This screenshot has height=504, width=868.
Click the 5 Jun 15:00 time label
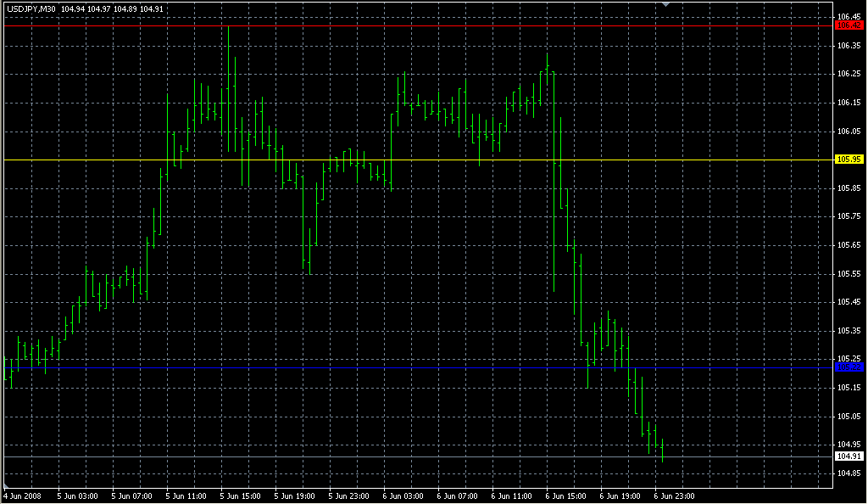click(x=241, y=496)
